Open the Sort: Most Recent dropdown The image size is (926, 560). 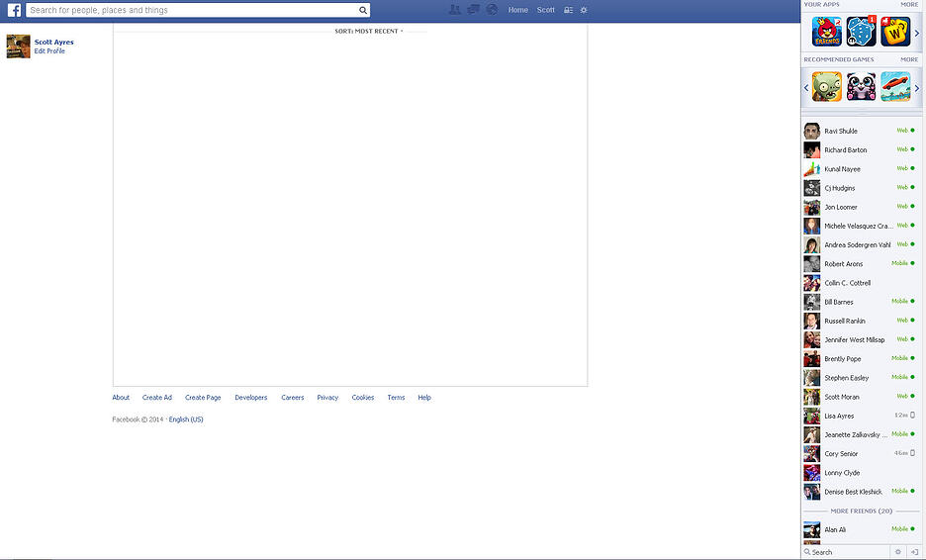pyautogui.click(x=368, y=32)
